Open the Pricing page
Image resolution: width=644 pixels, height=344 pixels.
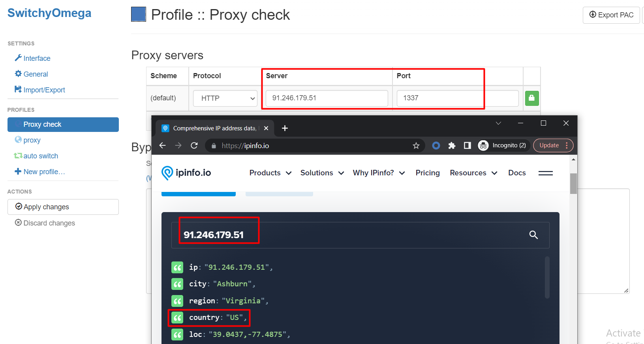pos(428,173)
